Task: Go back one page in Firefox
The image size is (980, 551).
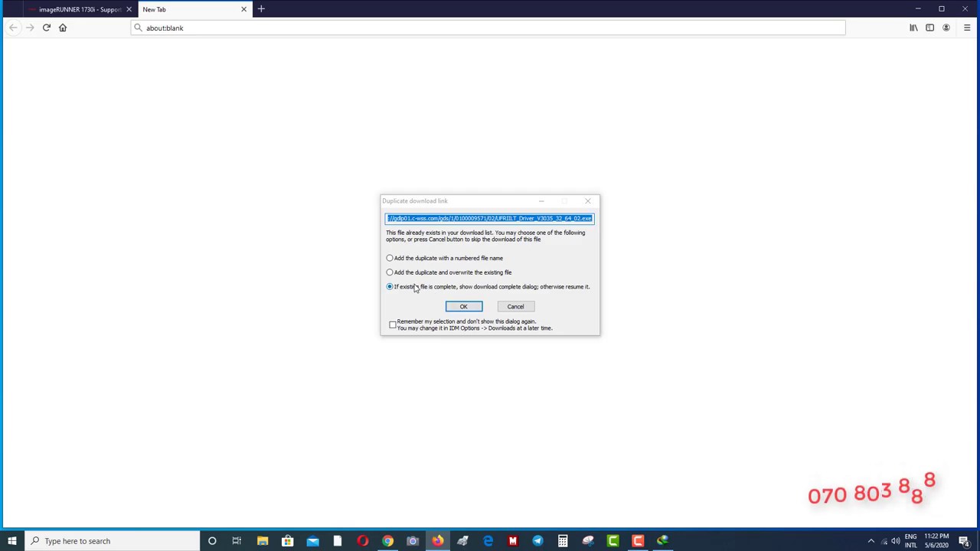Action: pos(13,28)
